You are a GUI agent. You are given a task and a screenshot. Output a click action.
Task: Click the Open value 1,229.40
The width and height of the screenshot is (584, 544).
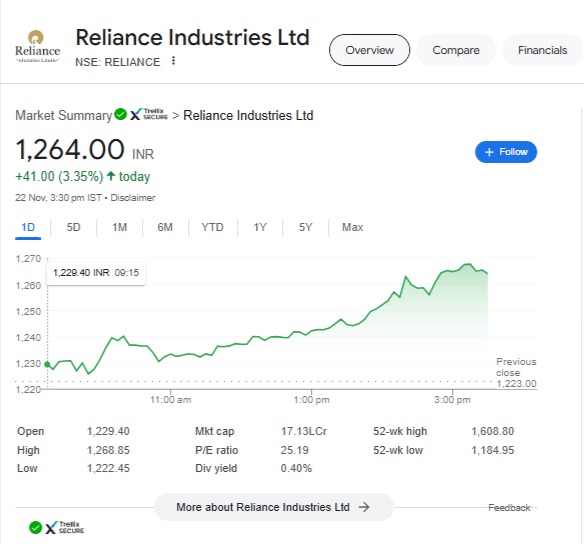tap(108, 431)
